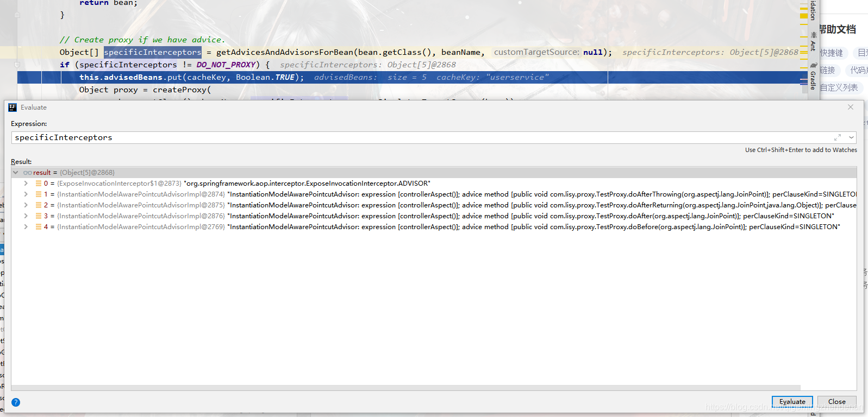Open help via the question mark icon
Image resolution: width=868 pixels, height=417 pixels.
(x=16, y=402)
